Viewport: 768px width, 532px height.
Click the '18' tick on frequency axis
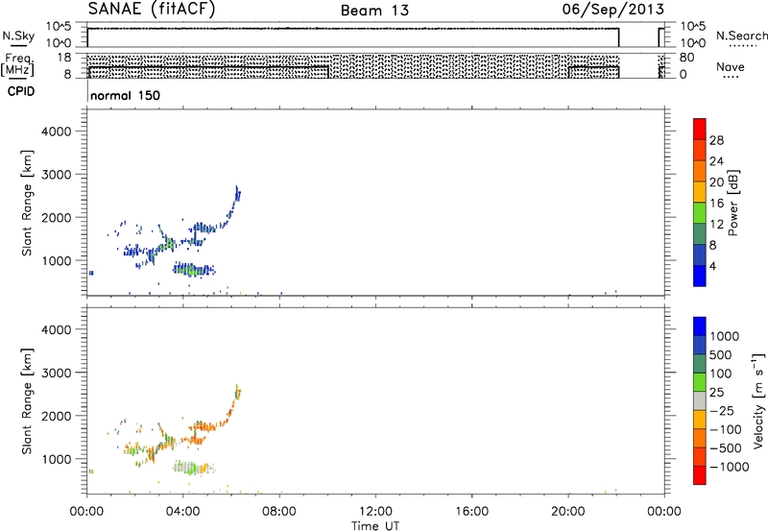coord(64,58)
